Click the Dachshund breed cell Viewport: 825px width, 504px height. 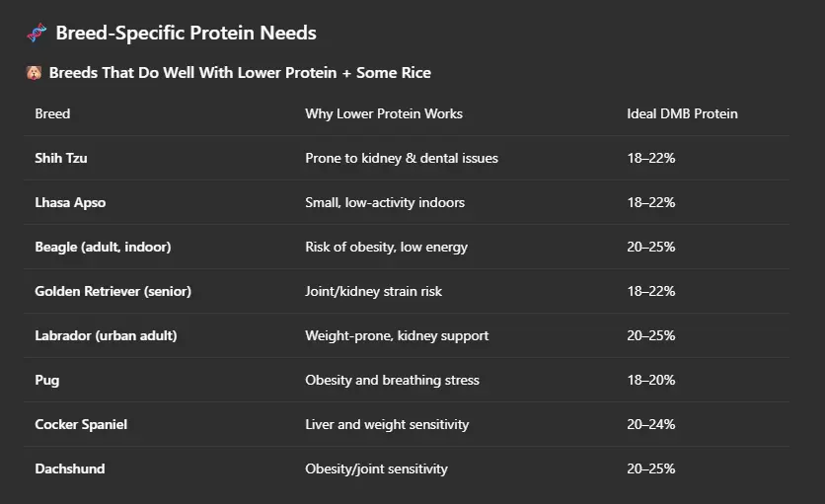tap(70, 468)
